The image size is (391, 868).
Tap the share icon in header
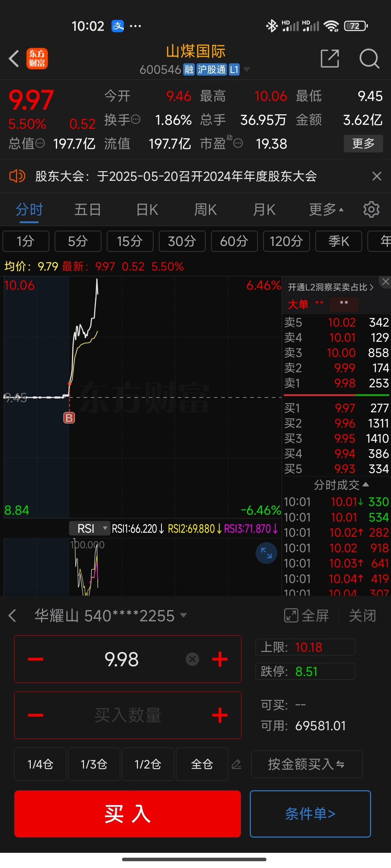pyautogui.click(x=330, y=59)
